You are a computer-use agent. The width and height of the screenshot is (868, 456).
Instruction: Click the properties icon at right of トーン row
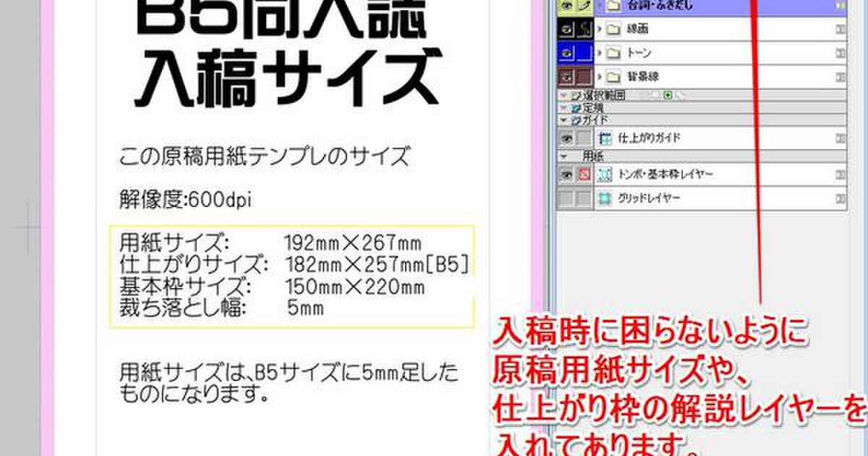tap(840, 54)
